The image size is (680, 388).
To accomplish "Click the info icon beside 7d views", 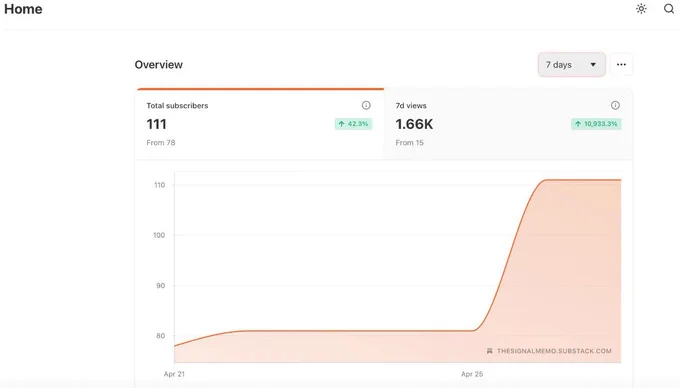I will (x=615, y=105).
